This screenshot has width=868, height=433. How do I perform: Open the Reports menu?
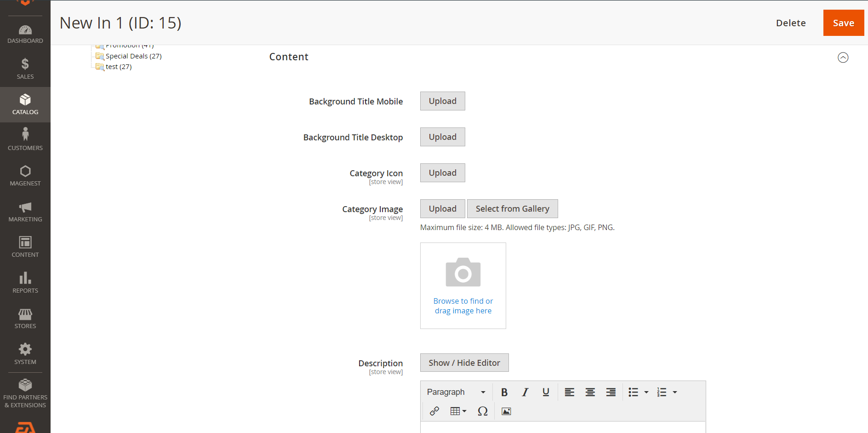pos(25,283)
